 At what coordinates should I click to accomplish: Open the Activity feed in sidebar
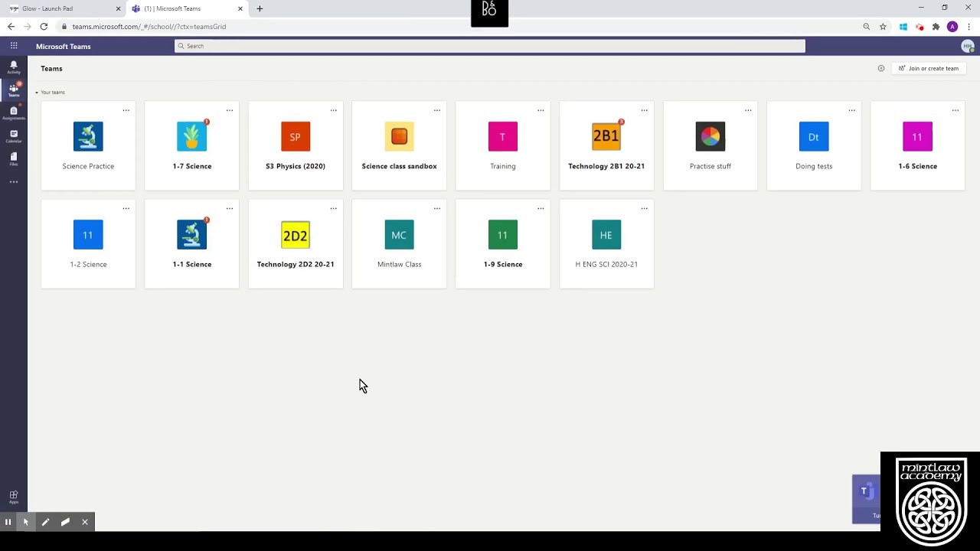(x=14, y=67)
